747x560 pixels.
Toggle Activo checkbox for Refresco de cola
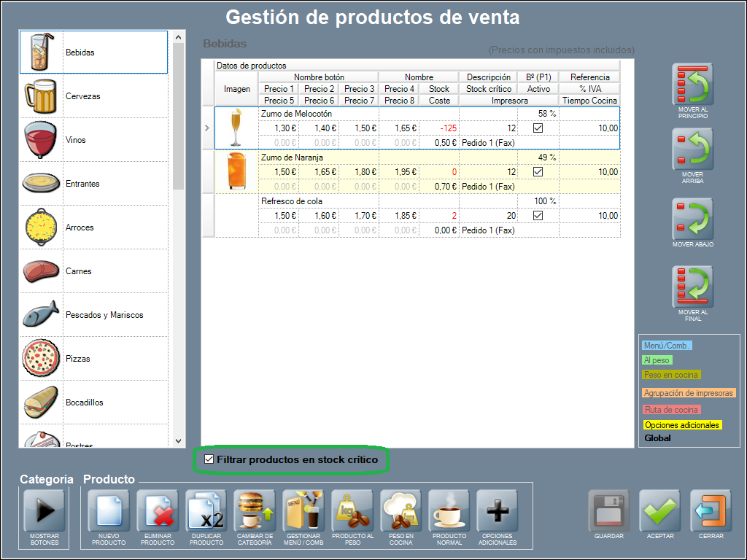pyautogui.click(x=538, y=216)
